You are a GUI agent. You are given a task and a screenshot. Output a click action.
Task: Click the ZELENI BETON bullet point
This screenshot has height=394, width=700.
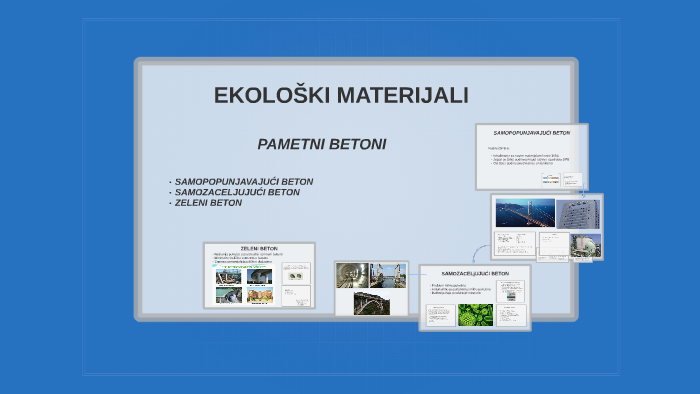tap(208, 203)
